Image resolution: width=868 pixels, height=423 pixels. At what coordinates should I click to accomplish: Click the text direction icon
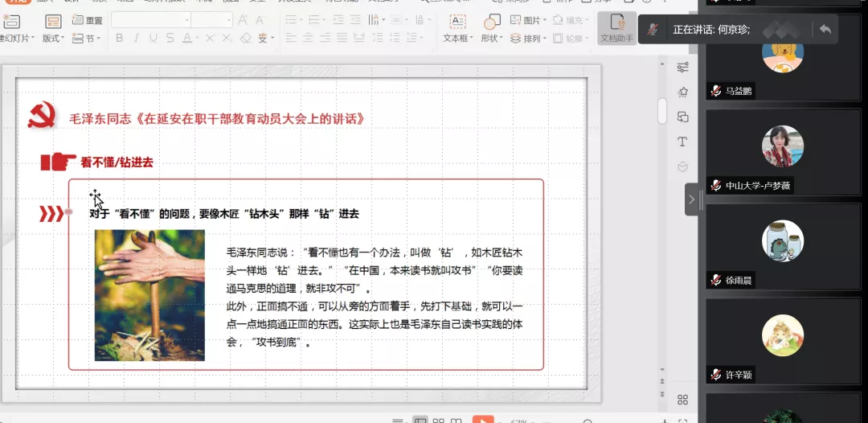pyautogui.click(x=375, y=20)
